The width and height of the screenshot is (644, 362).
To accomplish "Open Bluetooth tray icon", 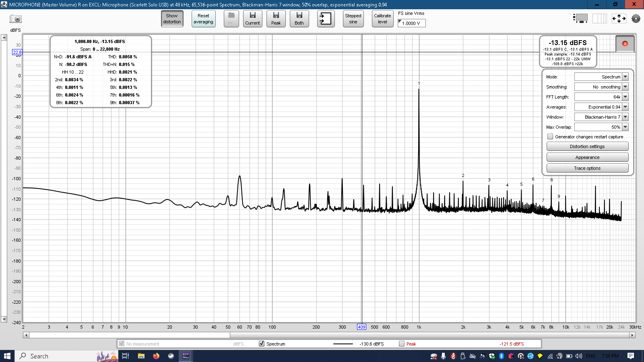I will [x=502, y=356].
